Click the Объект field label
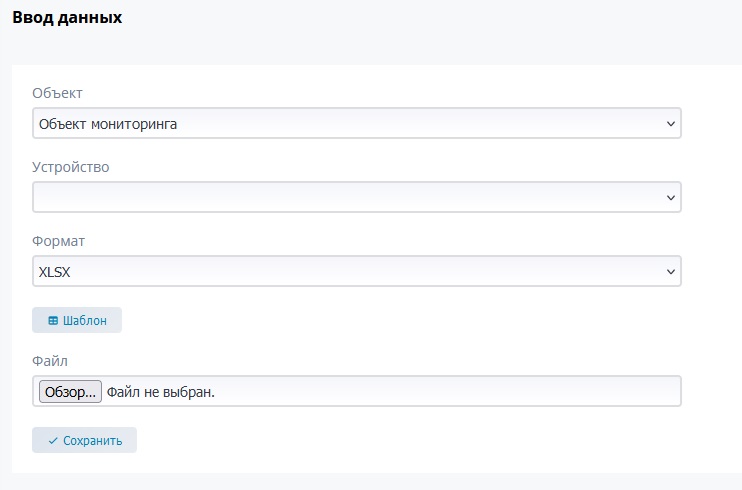742x490 pixels. [57, 93]
